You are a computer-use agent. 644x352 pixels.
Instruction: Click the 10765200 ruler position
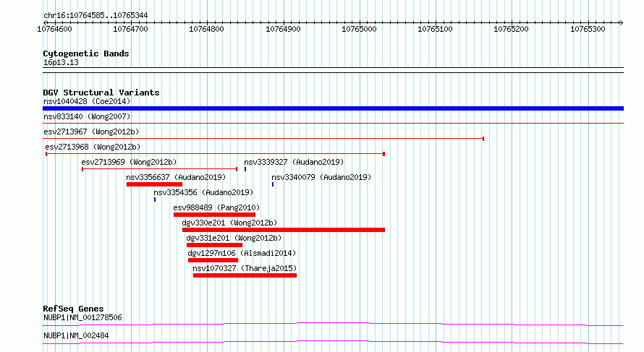(511, 29)
